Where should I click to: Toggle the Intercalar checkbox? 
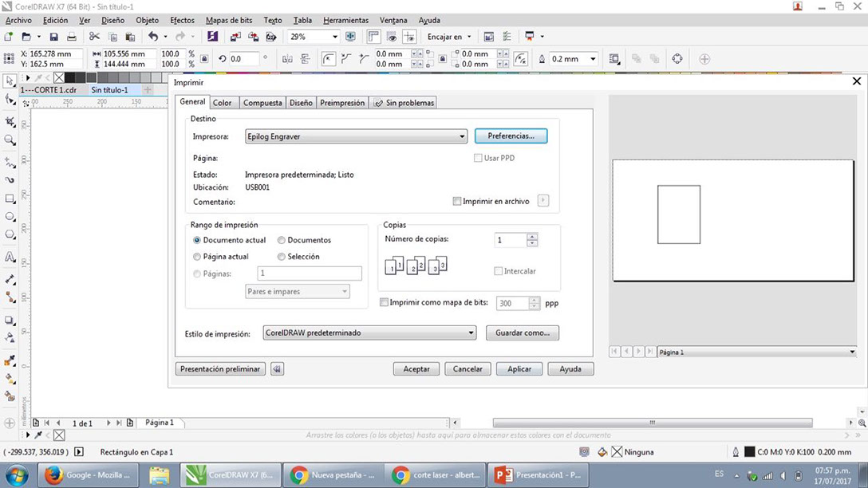click(x=498, y=271)
